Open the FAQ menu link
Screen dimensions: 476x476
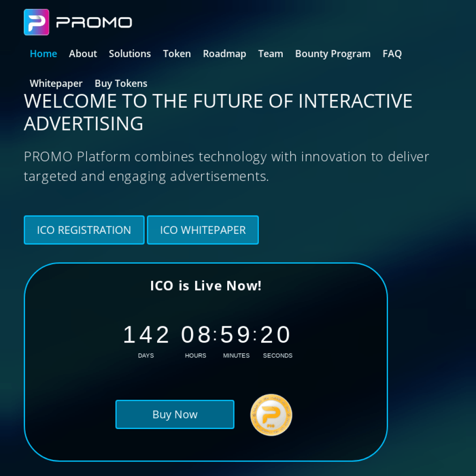point(392,54)
